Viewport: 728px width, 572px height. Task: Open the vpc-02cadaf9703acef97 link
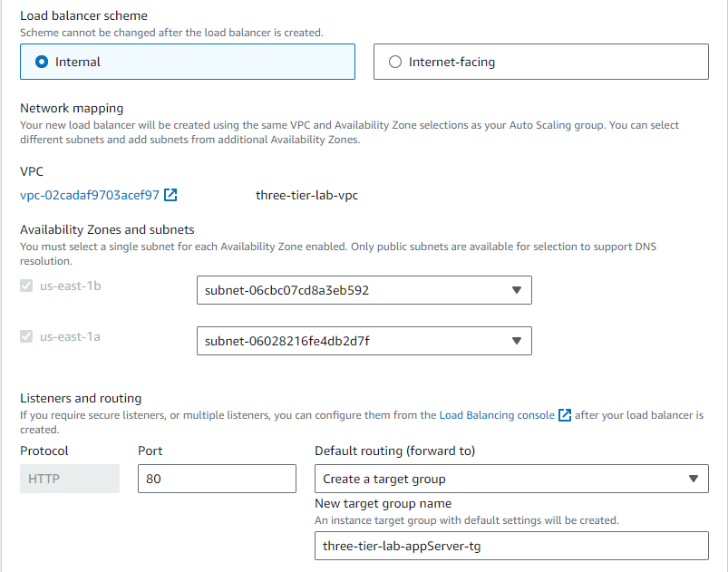click(90, 195)
